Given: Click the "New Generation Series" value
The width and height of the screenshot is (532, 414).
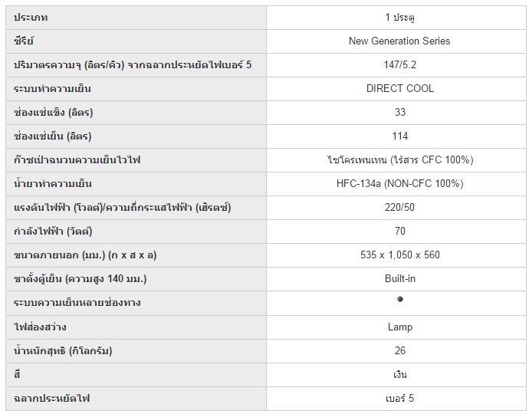Looking at the screenshot, I should point(399,41).
